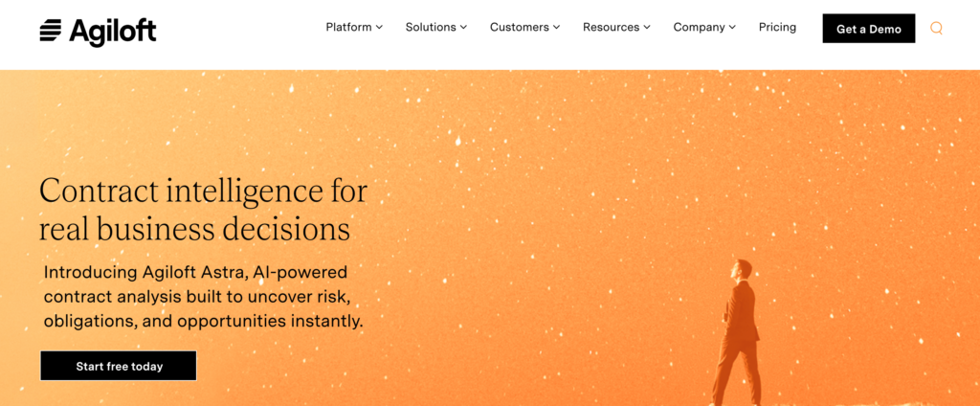Viewport: 980px width, 406px height.
Task: Expand the chevron next to Company
Action: (x=732, y=28)
